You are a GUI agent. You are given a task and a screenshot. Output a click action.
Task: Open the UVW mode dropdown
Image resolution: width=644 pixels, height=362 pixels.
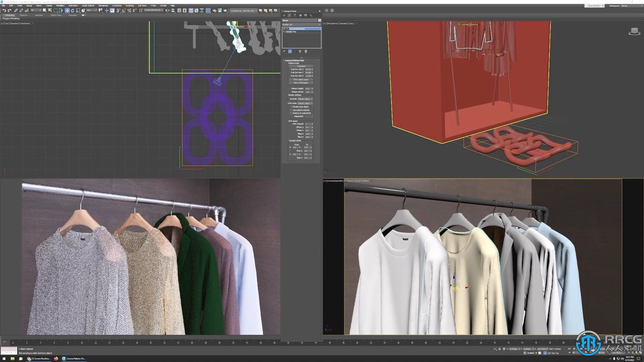(305, 103)
